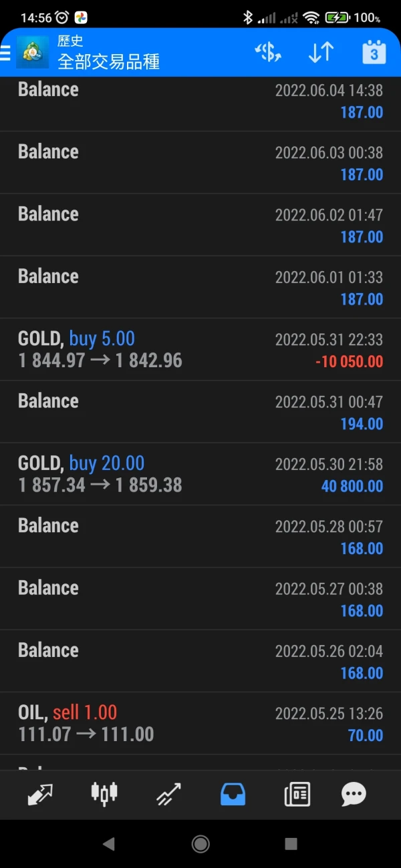Screen dimensions: 401x868
Task: Select Balance entry of 194.00
Action: click(x=200, y=412)
